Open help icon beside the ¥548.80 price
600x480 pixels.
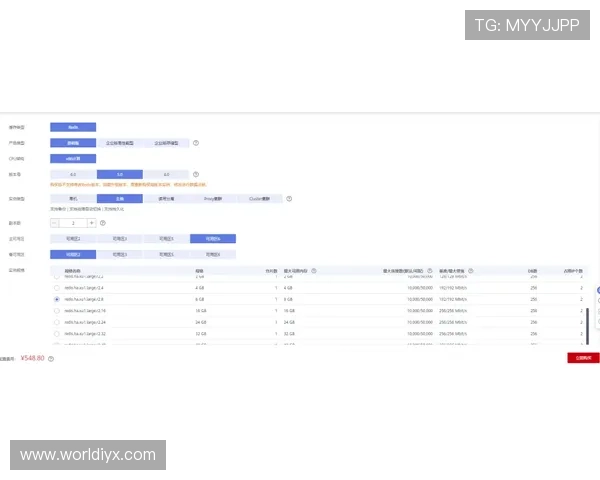coord(51,359)
